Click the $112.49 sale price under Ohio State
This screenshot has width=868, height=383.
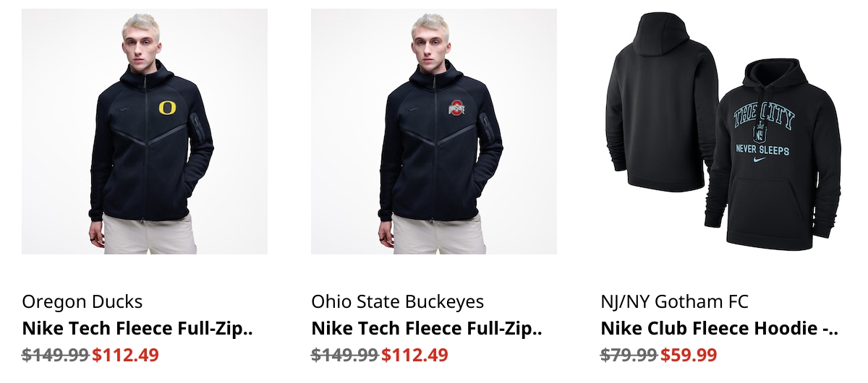(x=414, y=355)
